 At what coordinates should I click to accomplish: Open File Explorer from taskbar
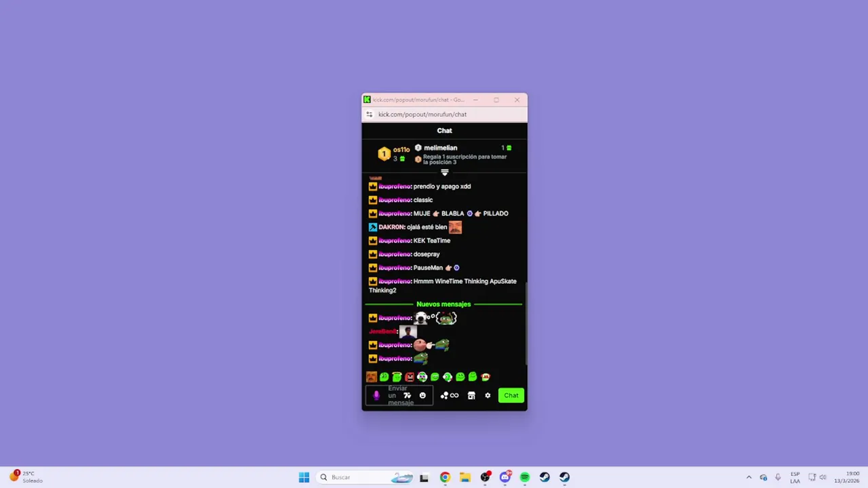465,477
